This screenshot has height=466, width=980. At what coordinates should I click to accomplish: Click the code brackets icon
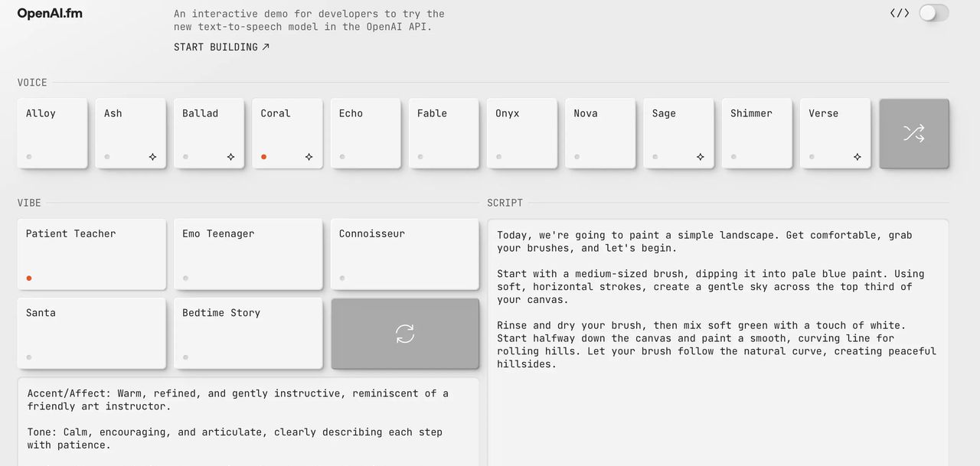(x=899, y=13)
